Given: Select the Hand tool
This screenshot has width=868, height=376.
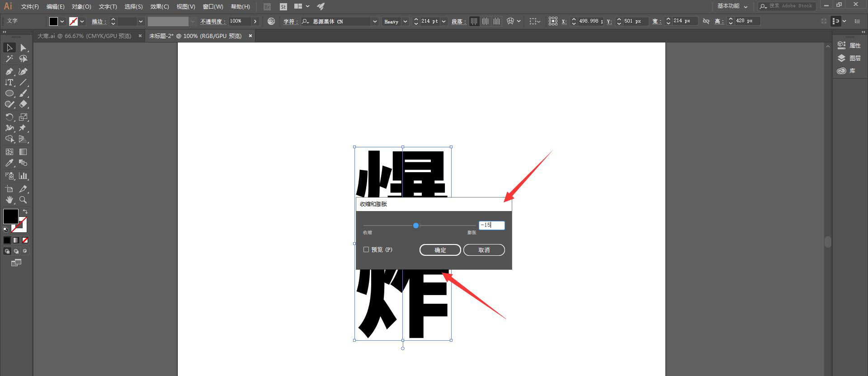Looking at the screenshot, I should click(9, 200).
